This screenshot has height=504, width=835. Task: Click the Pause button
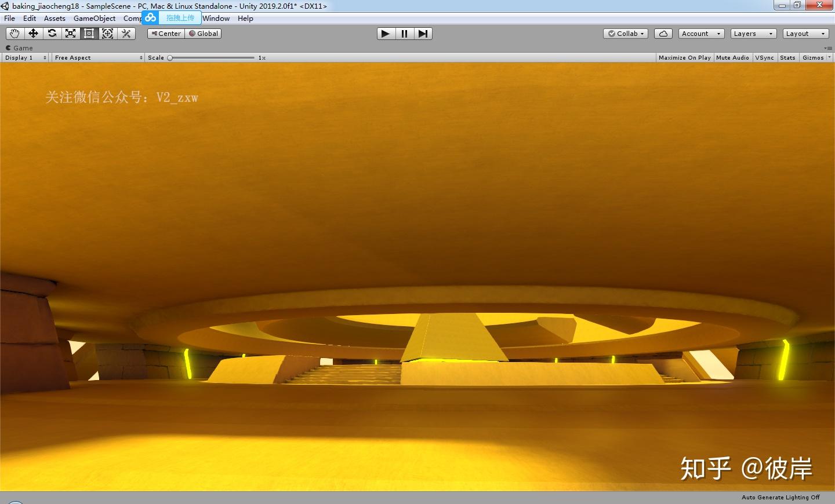click(404, 34)
